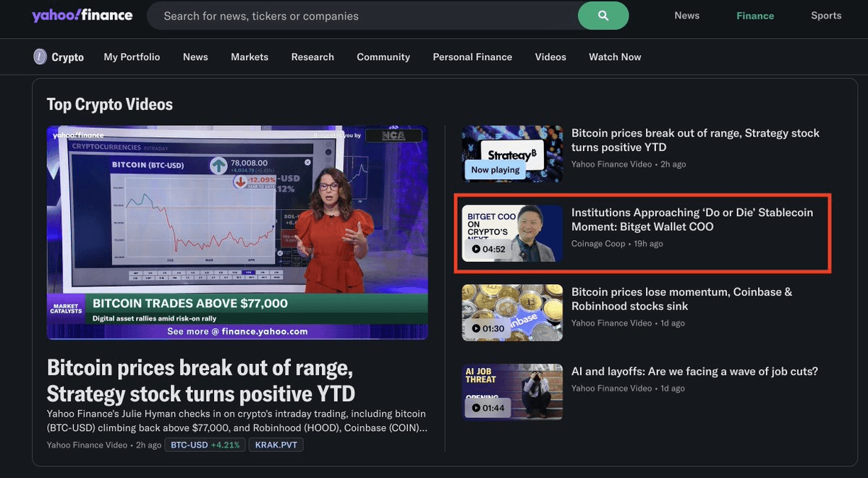
Task: Open the Markets menu
Action: 250,57
